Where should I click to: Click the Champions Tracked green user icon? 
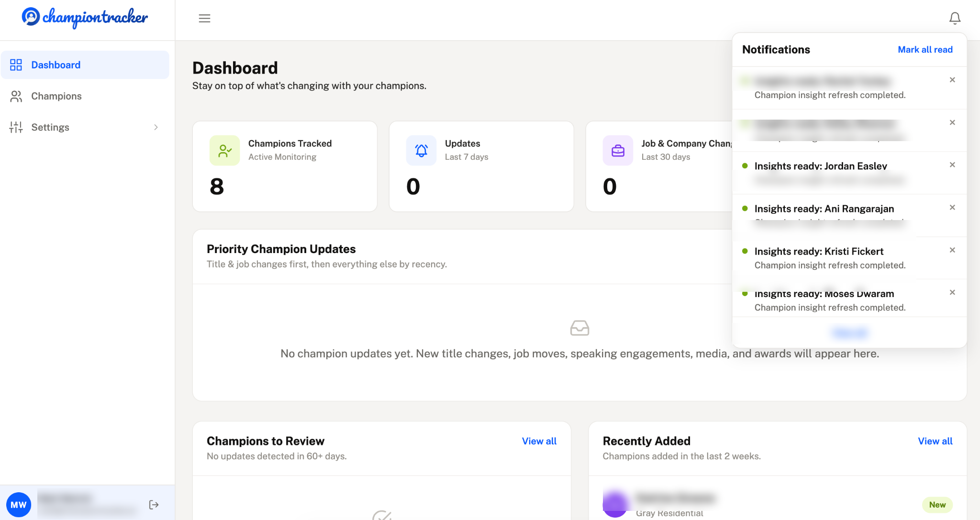point(224,151)
